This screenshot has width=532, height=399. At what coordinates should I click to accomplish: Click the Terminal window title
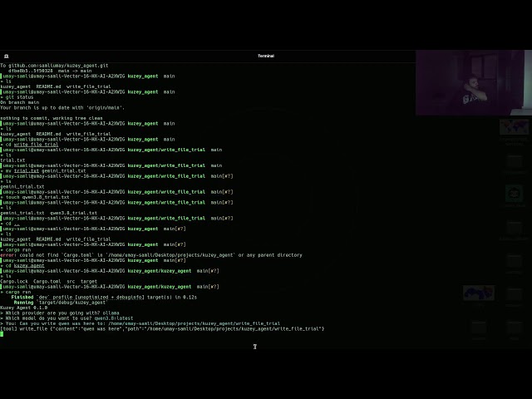266,56
